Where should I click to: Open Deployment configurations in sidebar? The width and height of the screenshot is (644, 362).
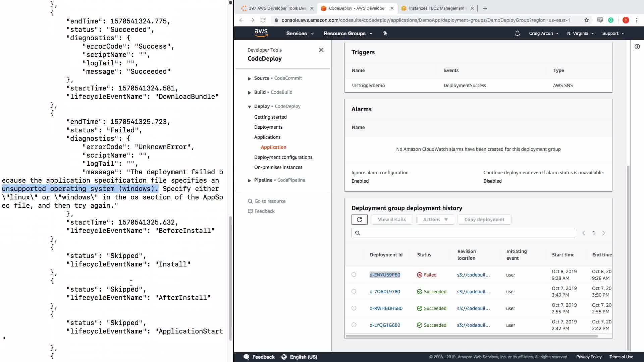[283, 157]
